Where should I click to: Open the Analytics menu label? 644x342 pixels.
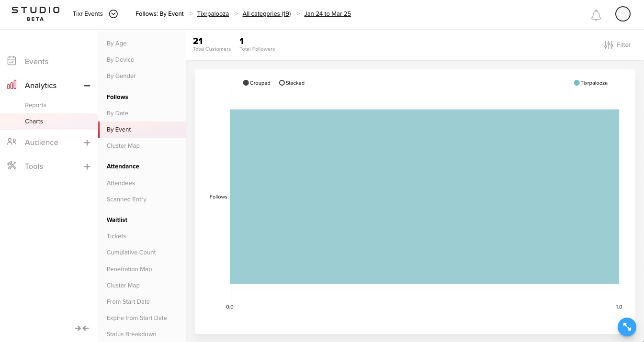click(41, 85)
